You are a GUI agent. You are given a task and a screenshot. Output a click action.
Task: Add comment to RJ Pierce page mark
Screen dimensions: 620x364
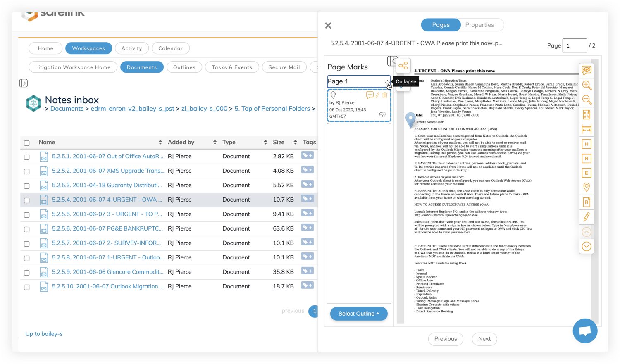[x=370, y=95]
